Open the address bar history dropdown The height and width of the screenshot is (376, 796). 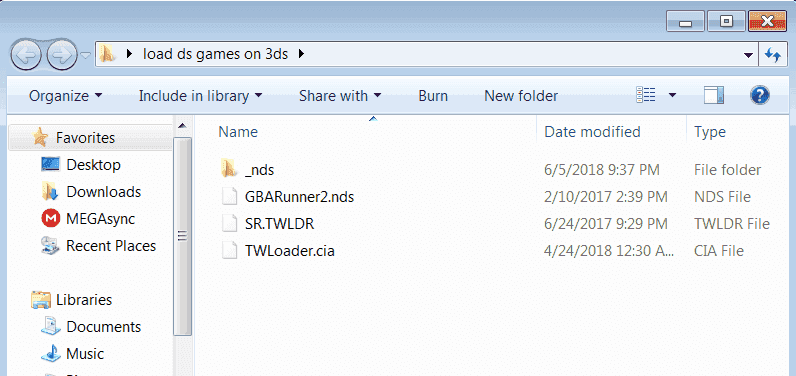(x=748, y=54)
